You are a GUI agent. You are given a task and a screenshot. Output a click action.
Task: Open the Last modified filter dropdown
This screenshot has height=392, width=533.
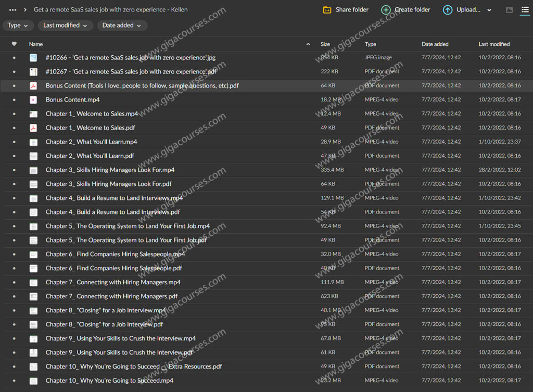click(x=66, y=26)
